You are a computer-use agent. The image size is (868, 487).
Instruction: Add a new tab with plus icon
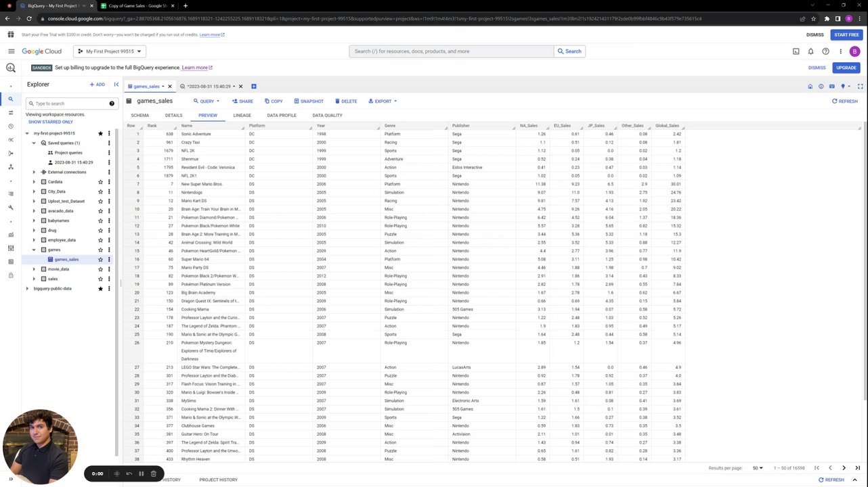(254, 87)
